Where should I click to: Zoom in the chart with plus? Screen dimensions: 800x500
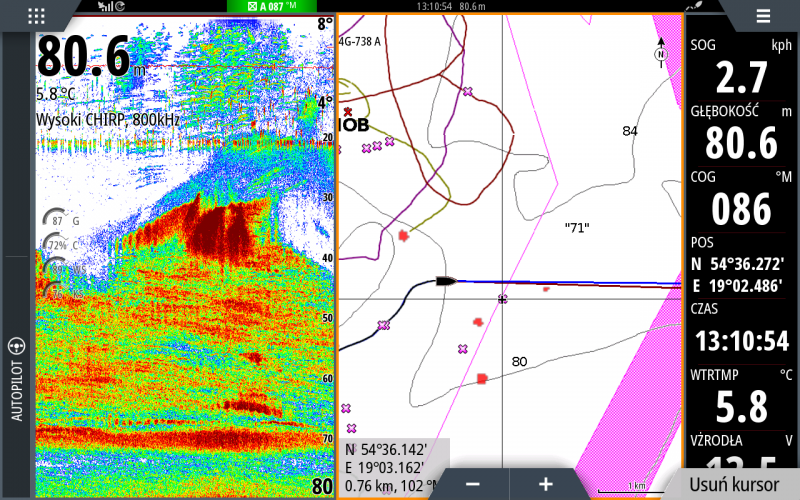pyautogui.click(x=546, y=484)
